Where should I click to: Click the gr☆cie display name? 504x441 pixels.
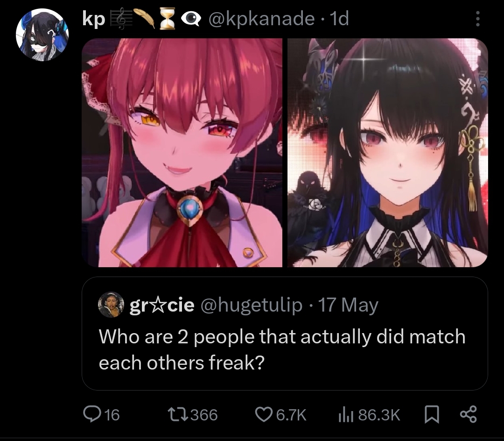[162, 305]
